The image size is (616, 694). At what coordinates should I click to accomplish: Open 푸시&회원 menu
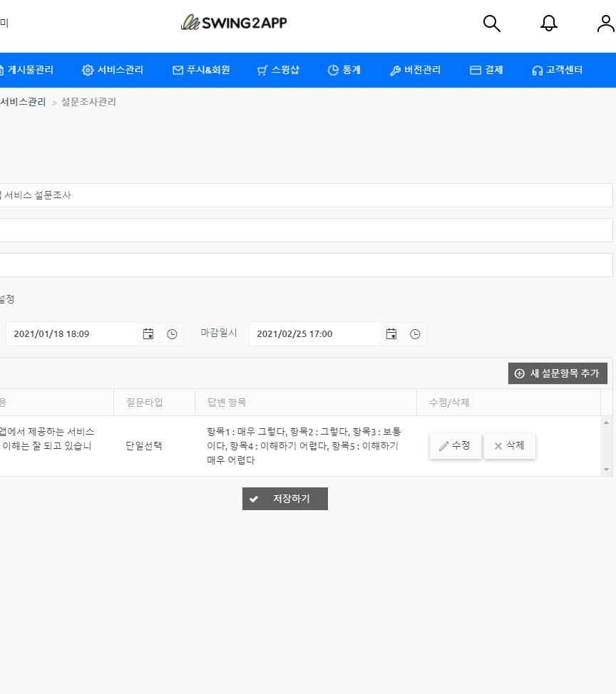click(201, 70)
